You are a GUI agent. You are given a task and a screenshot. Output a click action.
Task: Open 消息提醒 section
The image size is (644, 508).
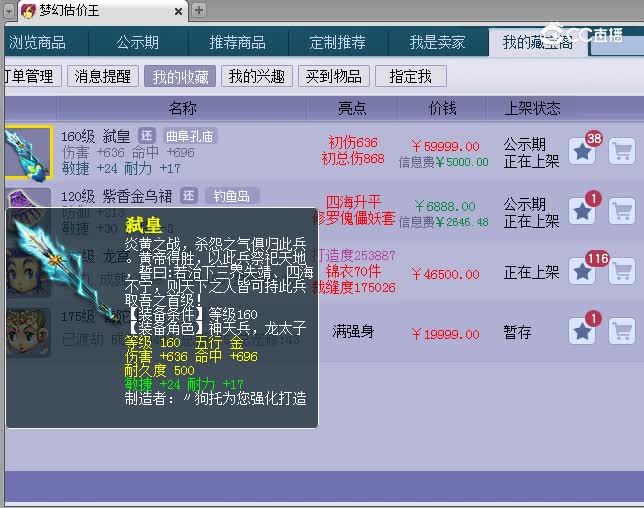pyautogui.click(x=103, y=76)
